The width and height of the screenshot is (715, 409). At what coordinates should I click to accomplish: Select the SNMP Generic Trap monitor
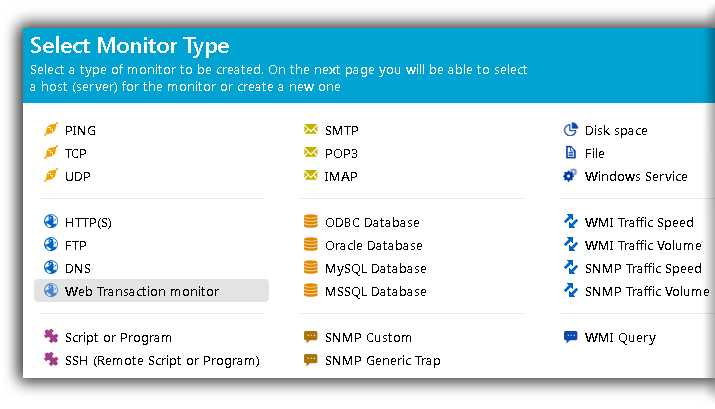(382, 360)
